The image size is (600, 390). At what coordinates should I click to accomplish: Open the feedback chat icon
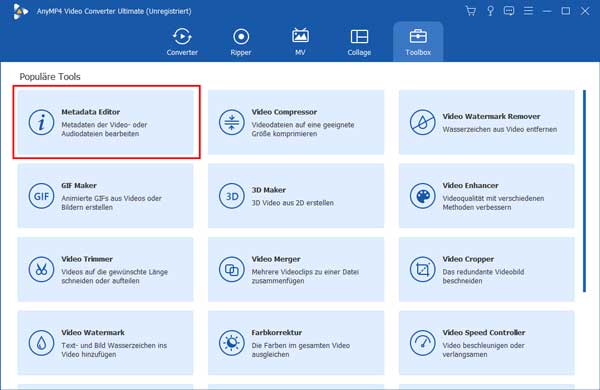point(509,11)
